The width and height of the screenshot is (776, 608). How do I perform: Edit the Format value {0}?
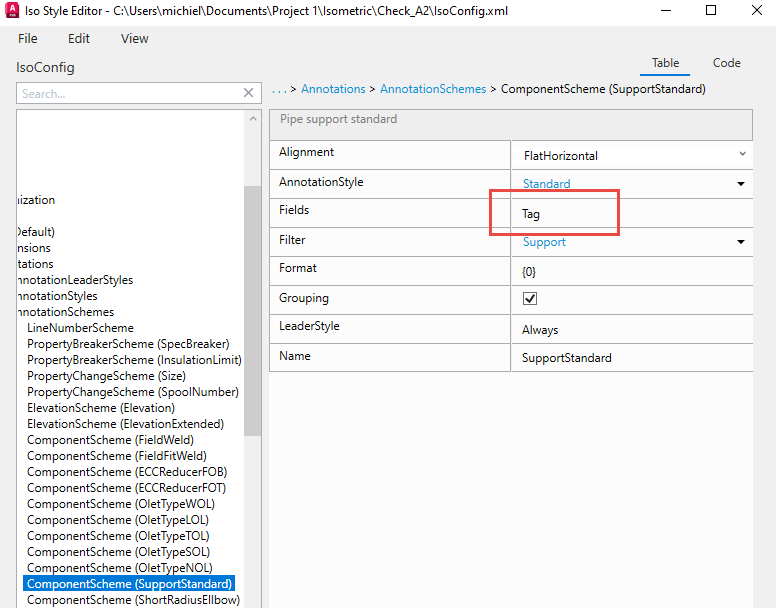coord(632,272)
